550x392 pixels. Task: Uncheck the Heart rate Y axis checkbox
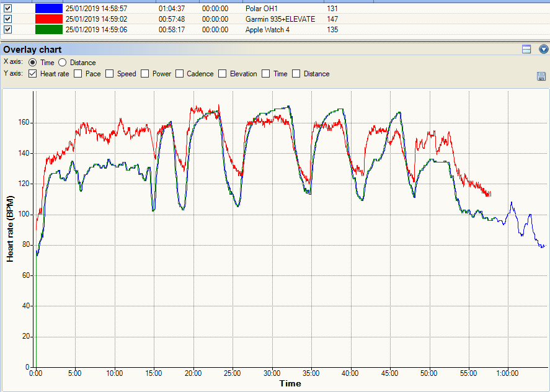click(33, 74)
